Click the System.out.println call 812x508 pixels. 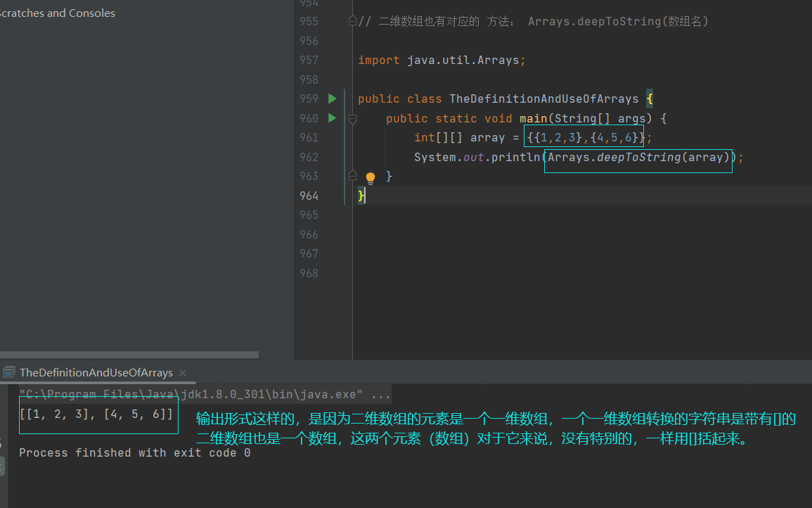(x=477, y=157)
